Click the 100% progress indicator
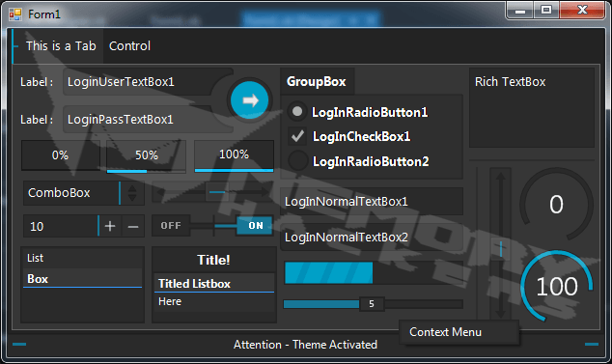Image resolution: width=612 pixels, height=364 pixels. [235, 155]
